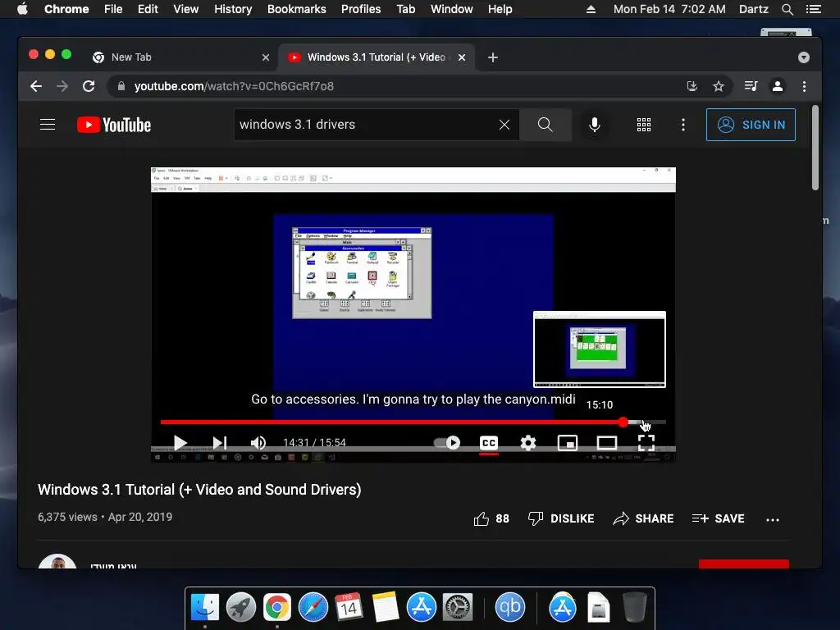840x630 pixels.
Task: Open System Preferences from the Dock
Action: click(458, 607)
